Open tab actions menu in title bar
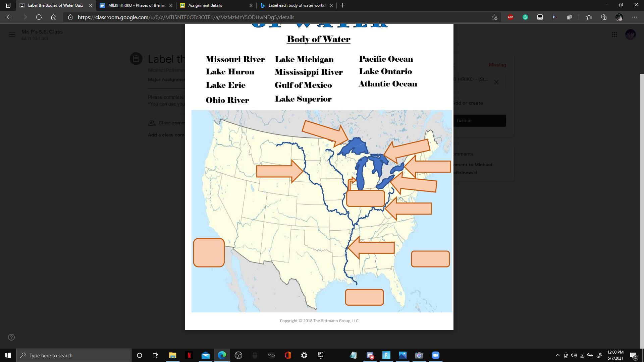The width and height of the screenshot is (644, 362). click(8, 5)
